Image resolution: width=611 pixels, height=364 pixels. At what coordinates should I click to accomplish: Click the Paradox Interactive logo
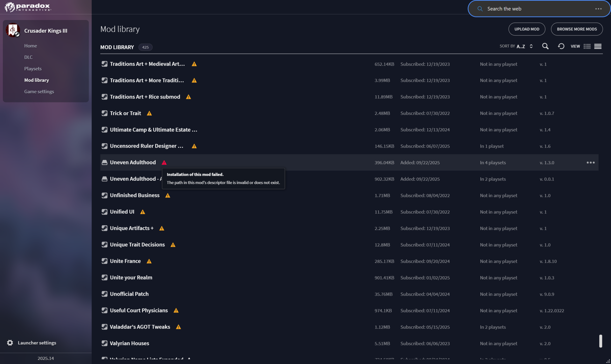point(28,7)
